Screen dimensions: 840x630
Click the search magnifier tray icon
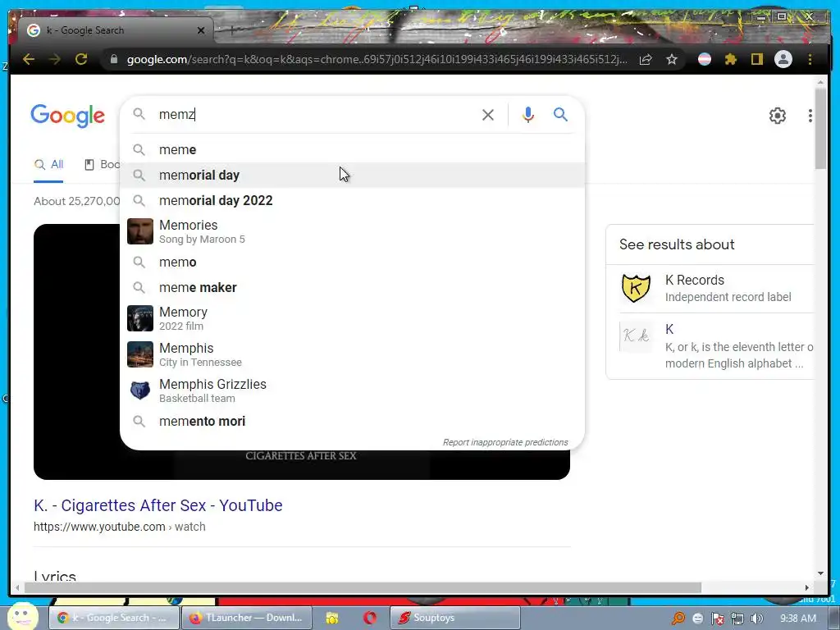(x=678, y=619)
